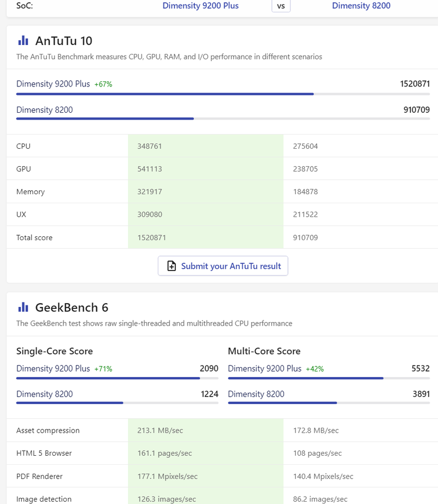The height and width of the screenshot is (504, 438).
Task: Click GPU value 541113
Action: [x=149, y=169]
